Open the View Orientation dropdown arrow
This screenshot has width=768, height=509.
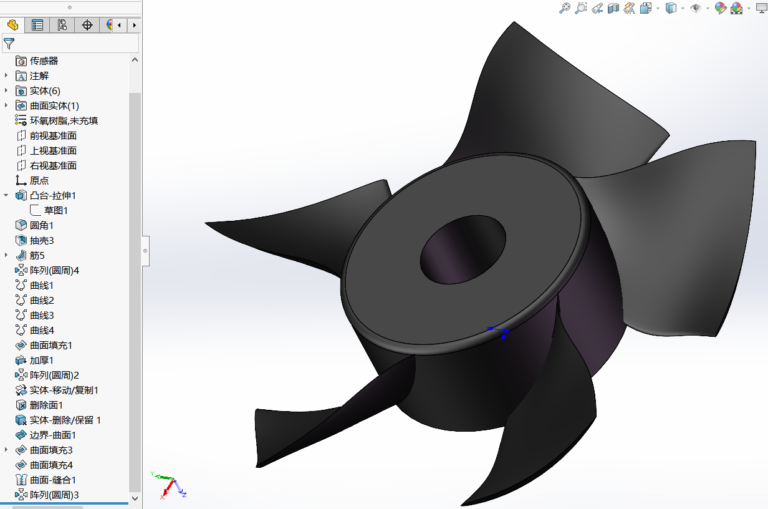tap(658, 8)
